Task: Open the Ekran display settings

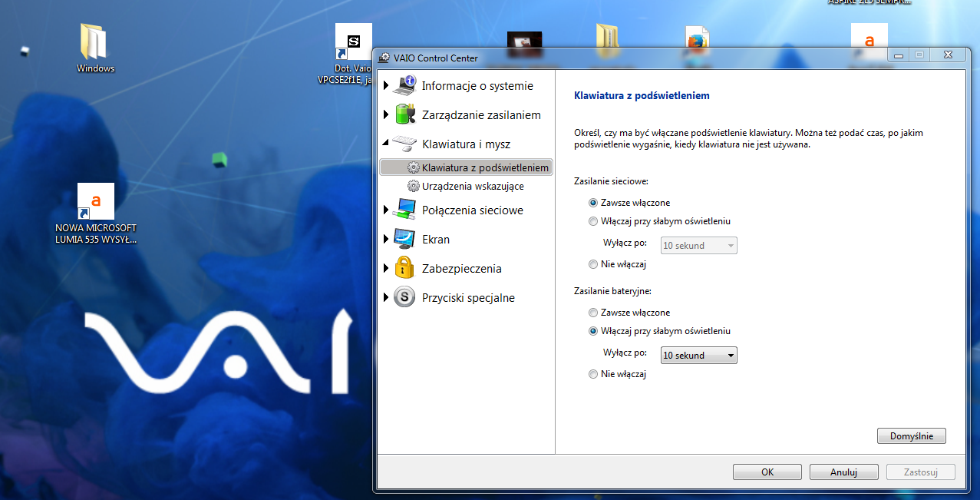Action: coord(435,239)
